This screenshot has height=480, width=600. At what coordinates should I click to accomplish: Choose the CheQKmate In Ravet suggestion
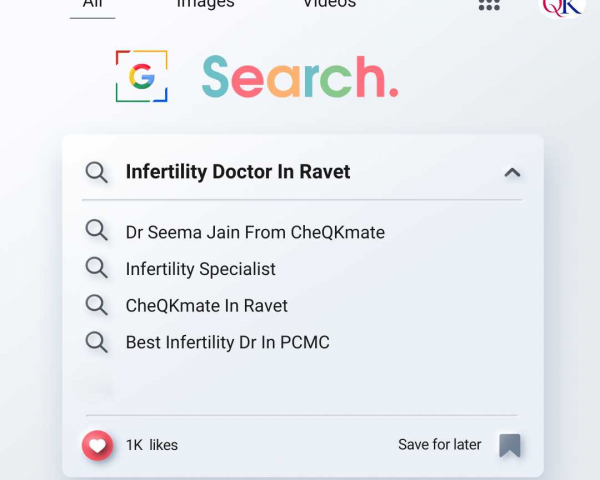pos(206,306)
